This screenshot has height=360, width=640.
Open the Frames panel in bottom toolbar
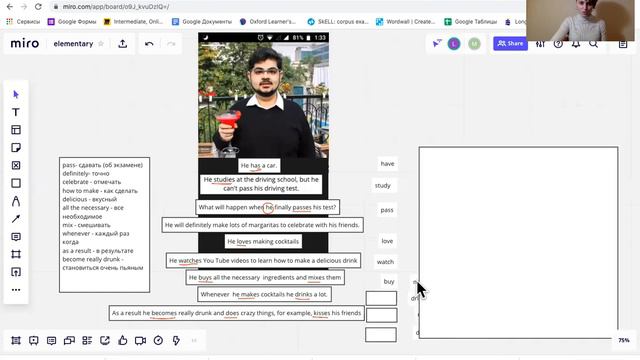point(16,340)
